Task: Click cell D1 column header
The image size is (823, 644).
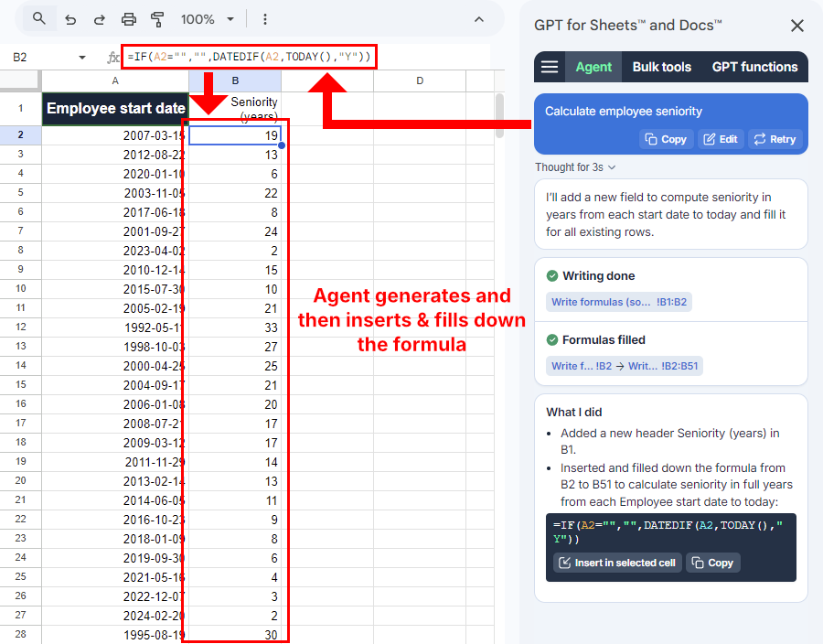Action: pyautogui.click(x=419, y=80)
